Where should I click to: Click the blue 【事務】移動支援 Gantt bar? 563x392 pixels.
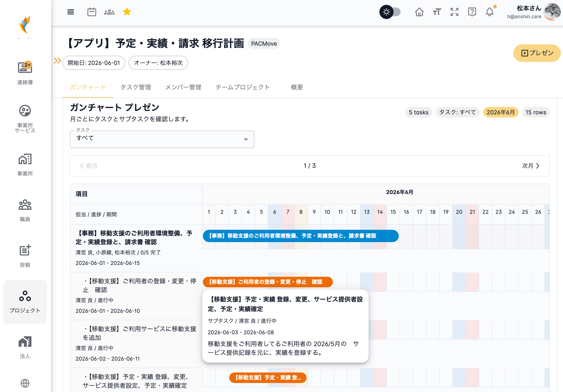pos(301,236)
